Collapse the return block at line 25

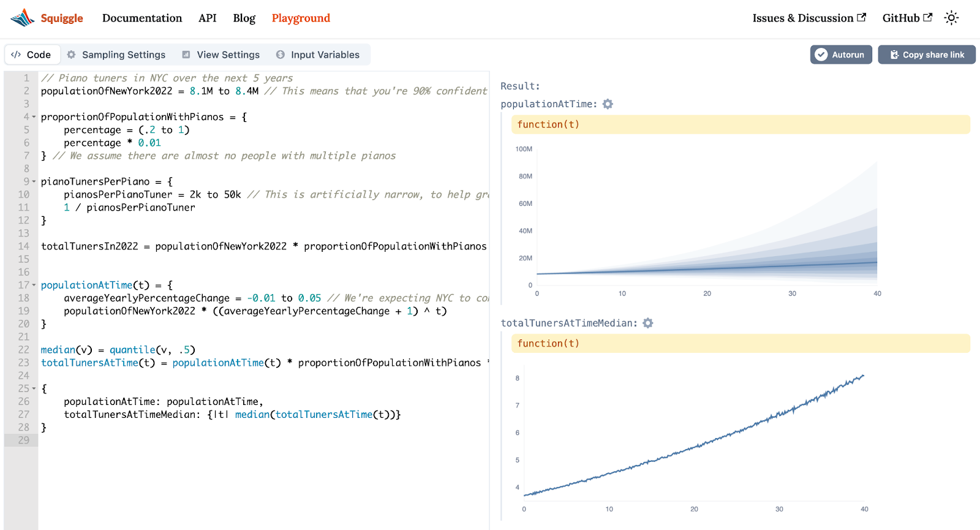[34, 389]
